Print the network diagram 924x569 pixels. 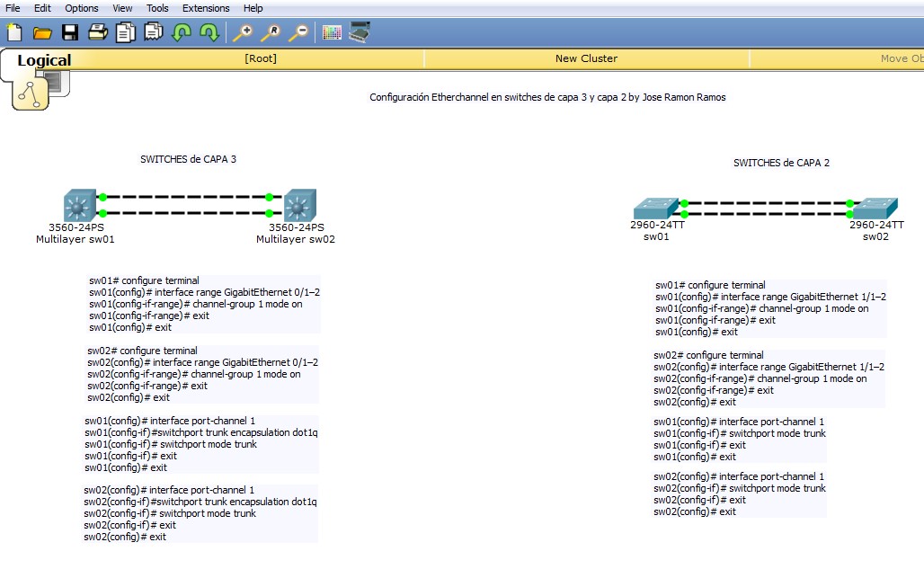tap(95, 31)
